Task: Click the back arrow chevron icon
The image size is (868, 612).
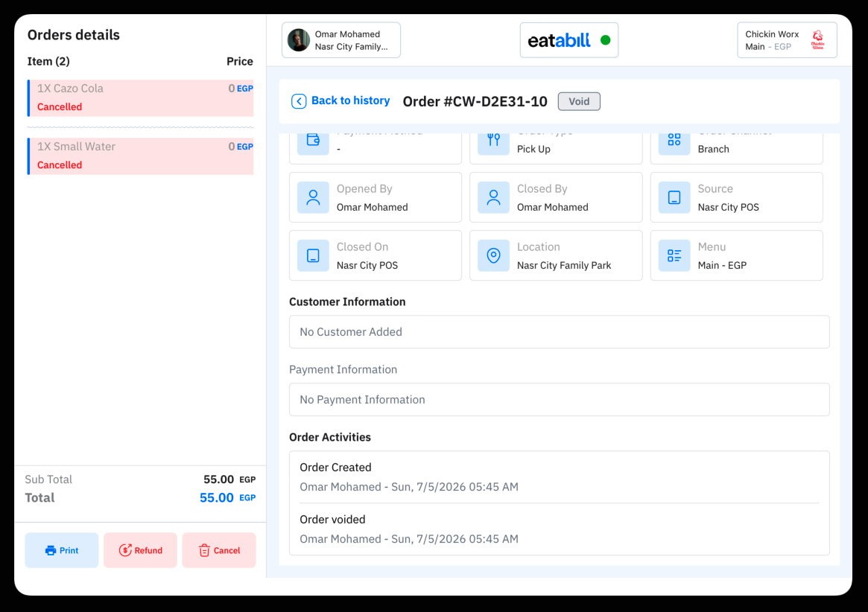Action: [298, 101]
